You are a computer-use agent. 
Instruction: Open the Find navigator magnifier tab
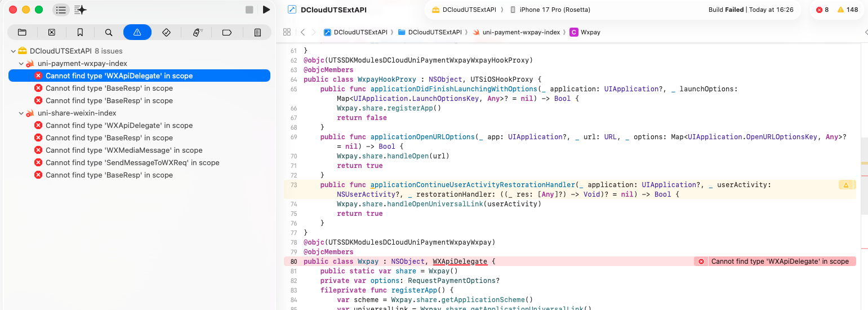pyautogui.click(x=109, y=33)
